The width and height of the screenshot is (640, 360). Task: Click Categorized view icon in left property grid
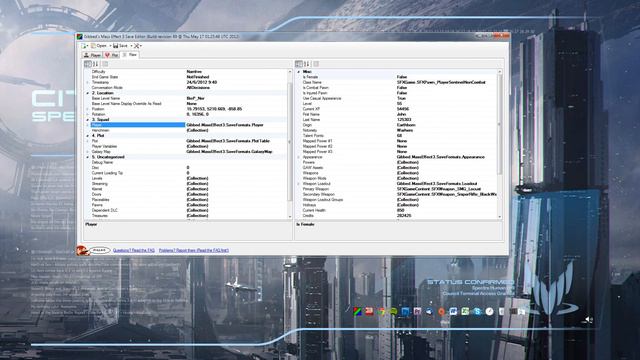point(87,64)
